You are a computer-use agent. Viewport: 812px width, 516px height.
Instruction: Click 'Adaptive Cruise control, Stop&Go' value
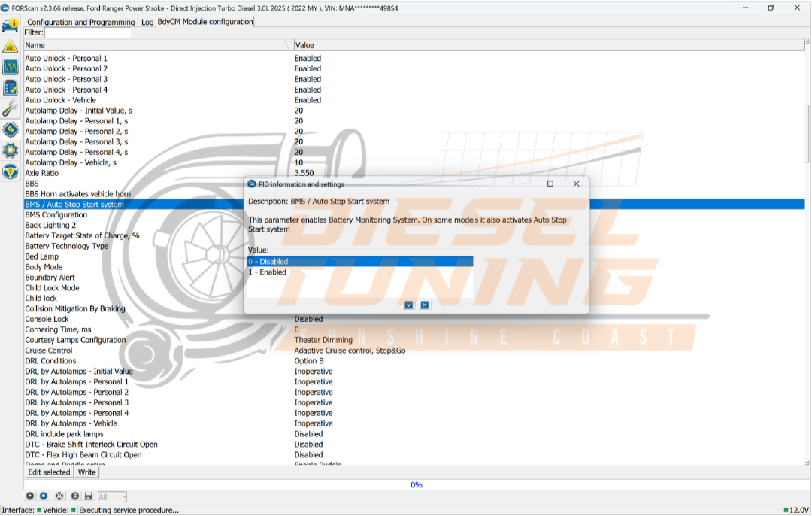point(350,351)
